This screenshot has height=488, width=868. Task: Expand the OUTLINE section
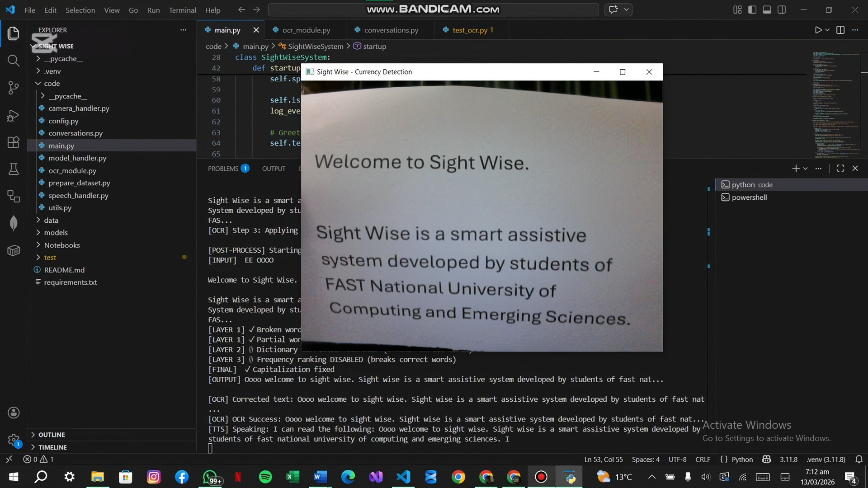pyautogui.click(x=52, y=435)
